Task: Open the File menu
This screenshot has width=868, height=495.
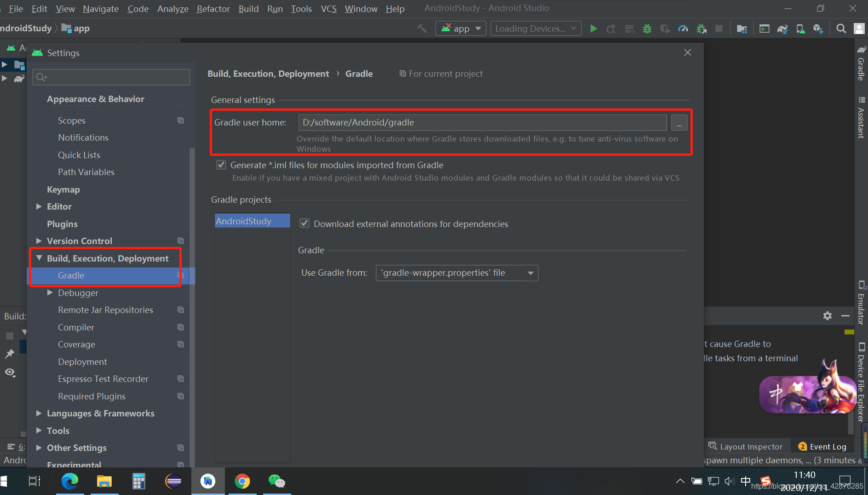Action: pos(16,9)
